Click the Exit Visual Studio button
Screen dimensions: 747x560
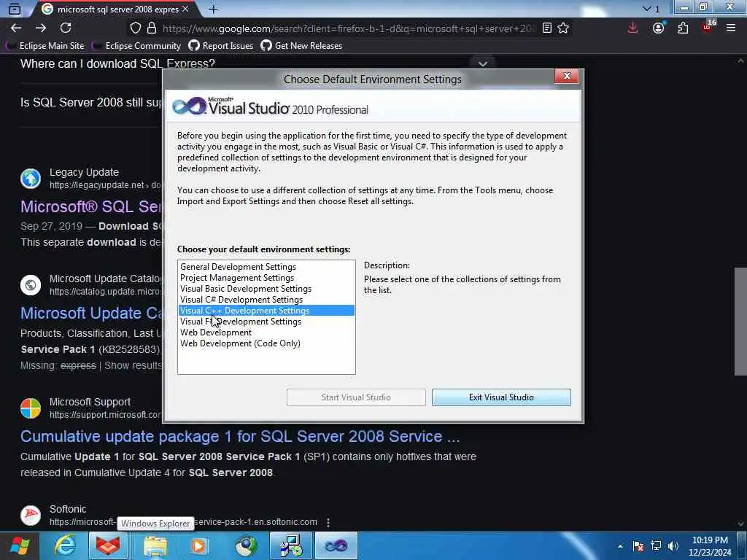(501, 397)
